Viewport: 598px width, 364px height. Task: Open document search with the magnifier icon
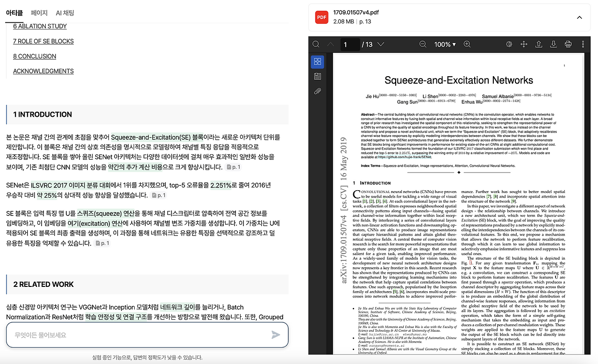[316, 44]
